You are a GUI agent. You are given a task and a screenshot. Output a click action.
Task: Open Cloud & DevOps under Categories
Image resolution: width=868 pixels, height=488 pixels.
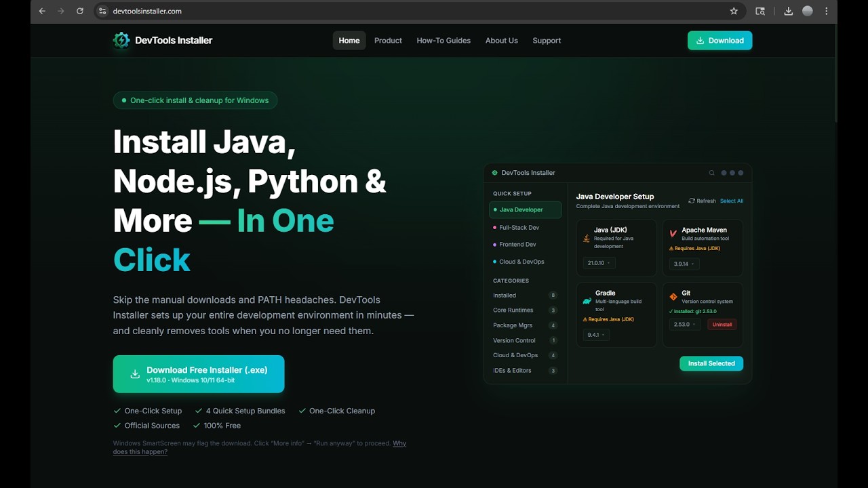tap(526, 355)
